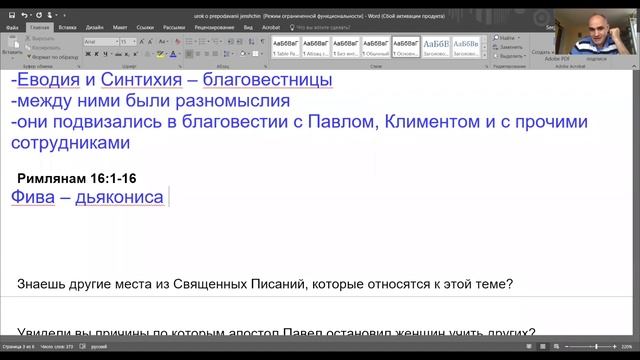Apply the font color A button
Viewport: 640px width, 360px height.
pyautogui.click(x=173, y=54)
